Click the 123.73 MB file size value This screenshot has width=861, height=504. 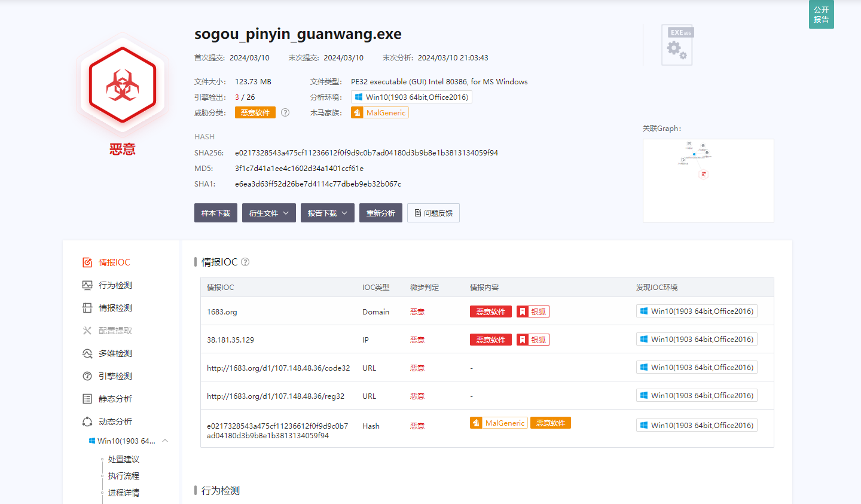[253, 82]
